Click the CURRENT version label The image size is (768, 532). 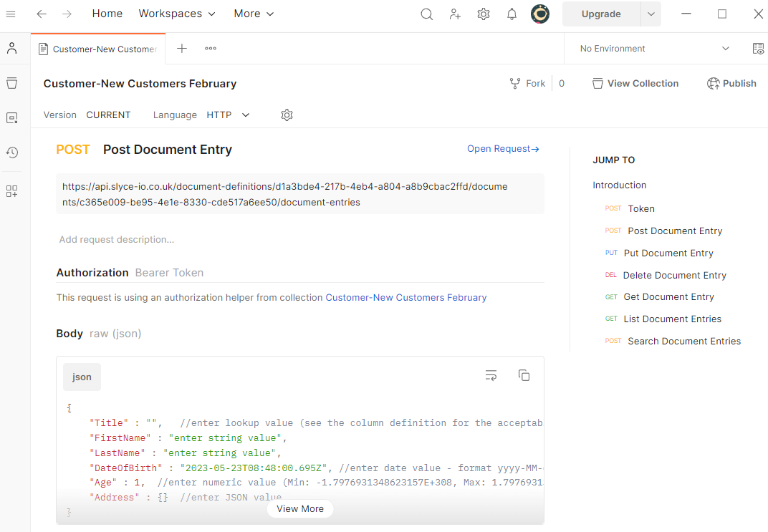108,115
